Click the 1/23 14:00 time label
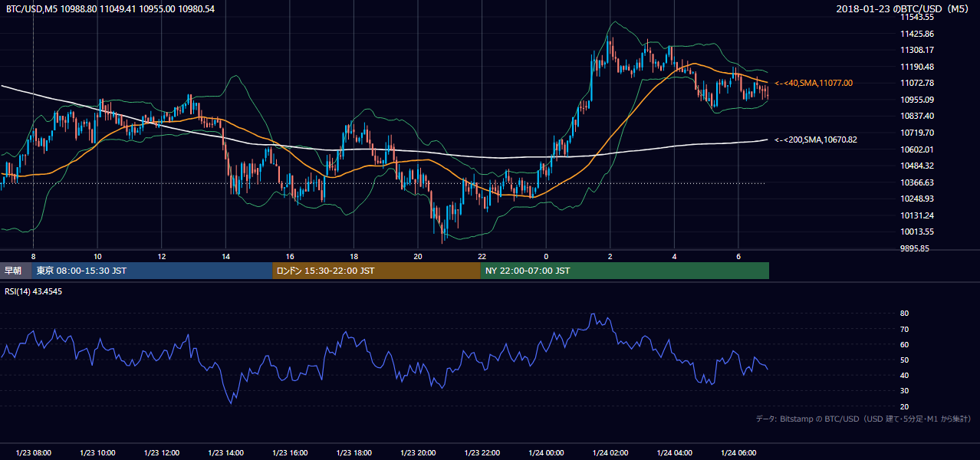This screenshot has width=980, height=460. point(225,453)
